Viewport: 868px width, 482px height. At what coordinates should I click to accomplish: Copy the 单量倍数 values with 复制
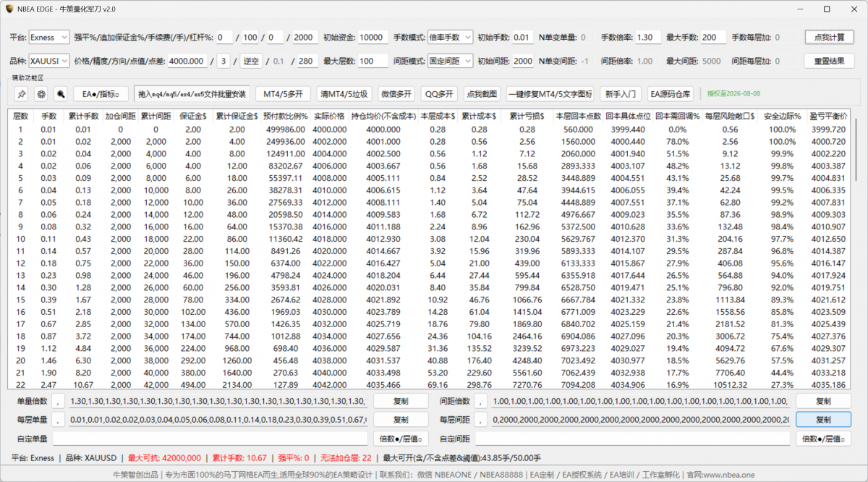pos(401,401)
